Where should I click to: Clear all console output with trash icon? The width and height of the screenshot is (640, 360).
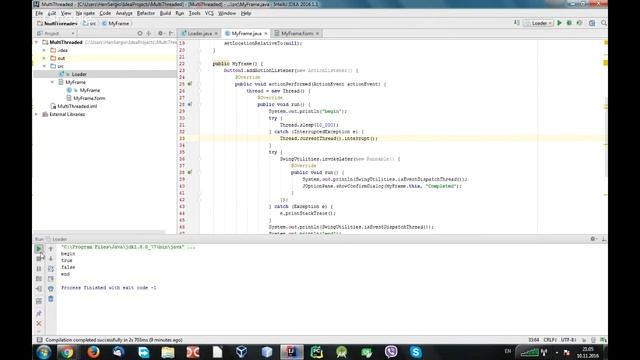(51, 299)
